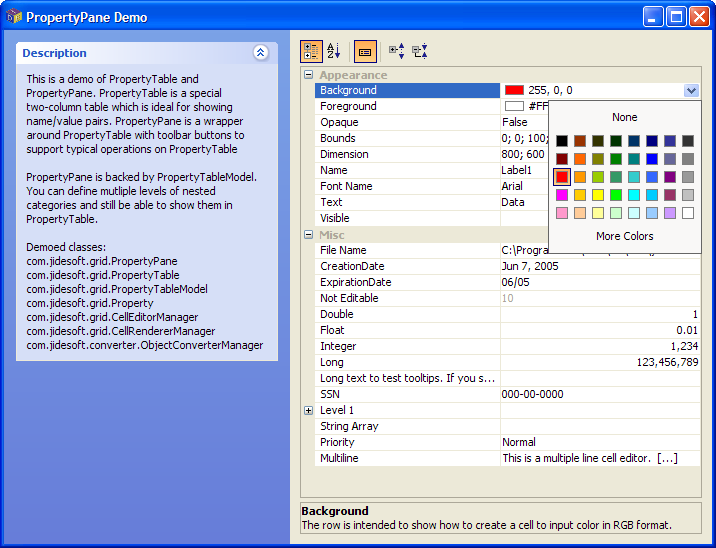Image resolution: width=716 pixels, height=548 pixels.
Task: Collapse the Misc category
Action: coord(309,234)
